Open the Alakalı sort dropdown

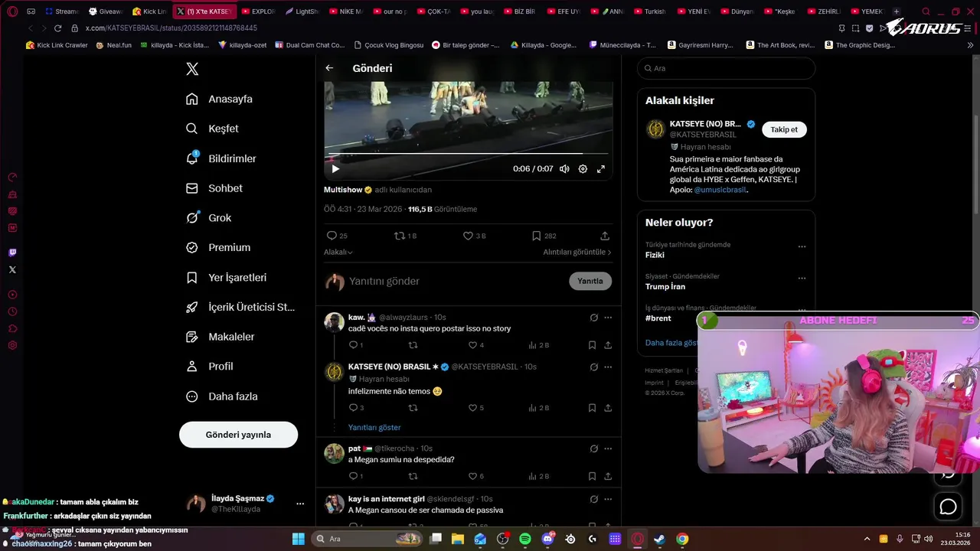click(338, 252)
